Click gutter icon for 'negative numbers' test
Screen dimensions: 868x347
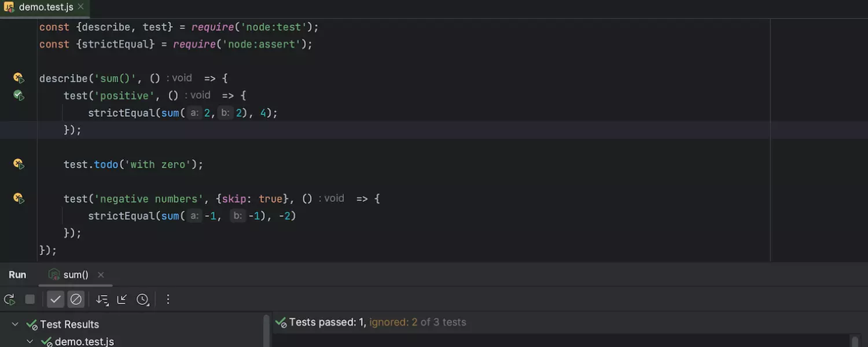tap(19, 198)
